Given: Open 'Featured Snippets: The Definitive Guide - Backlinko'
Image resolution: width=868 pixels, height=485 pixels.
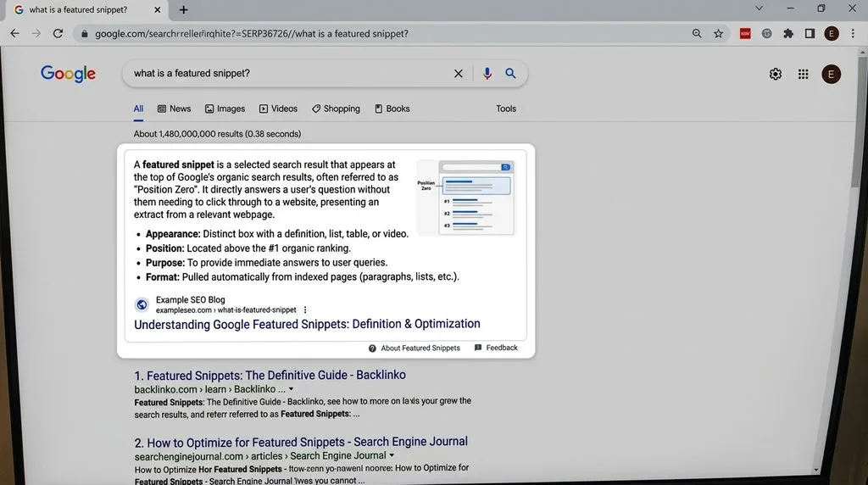Looking at the screenshot, I should tap(270, 376).
